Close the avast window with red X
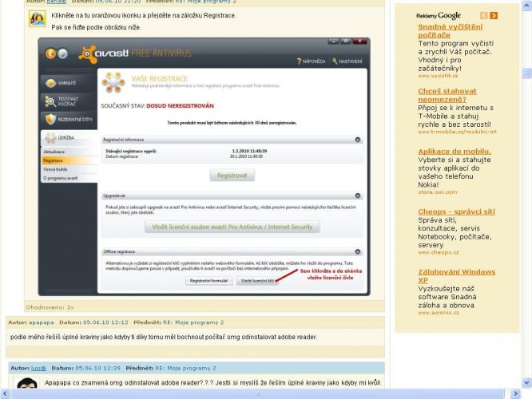 359,41
